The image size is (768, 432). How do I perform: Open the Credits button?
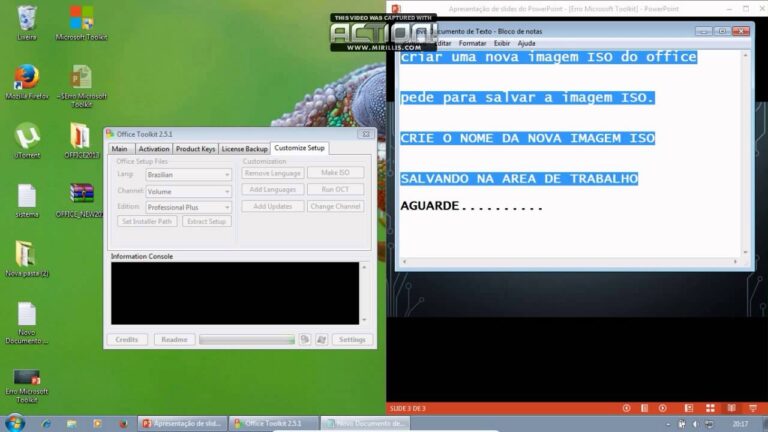click(127, 339)
